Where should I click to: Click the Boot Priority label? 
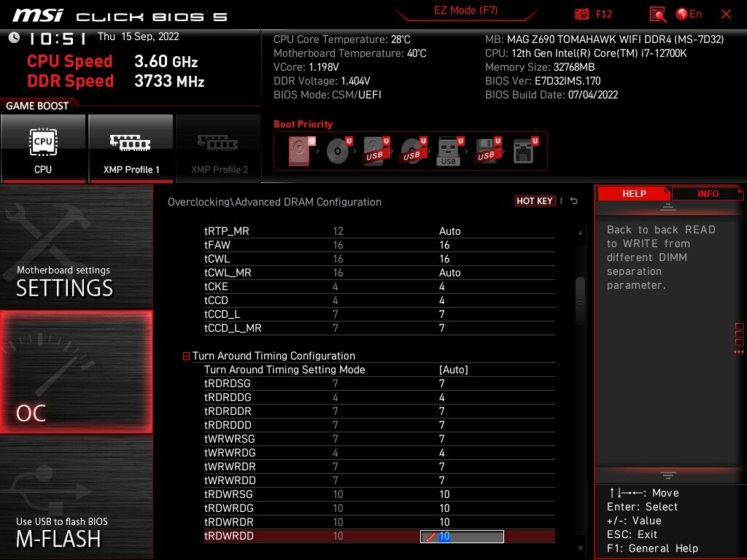pyautogui.click(x=303, y=124)
